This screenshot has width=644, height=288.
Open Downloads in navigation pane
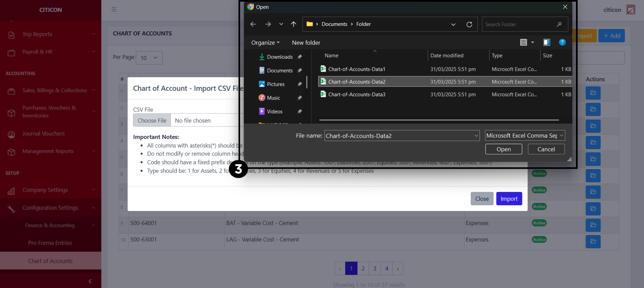pos(279,57)
